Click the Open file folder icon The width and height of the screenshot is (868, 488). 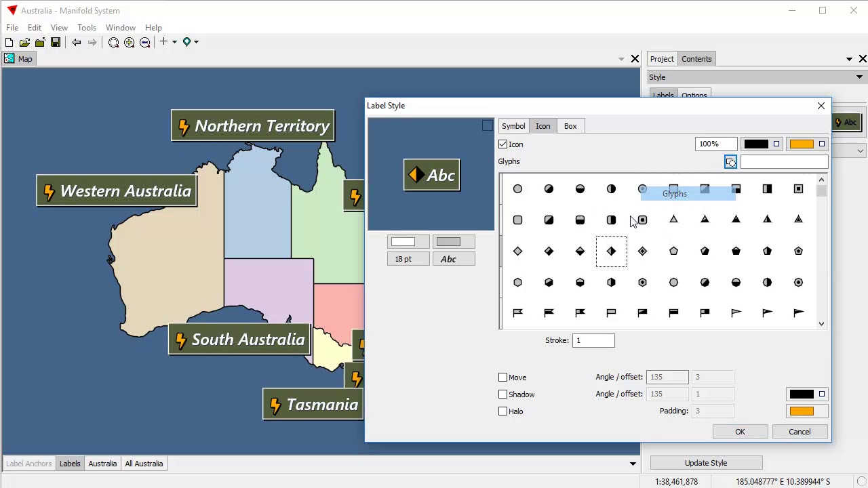tap(24, 42)
